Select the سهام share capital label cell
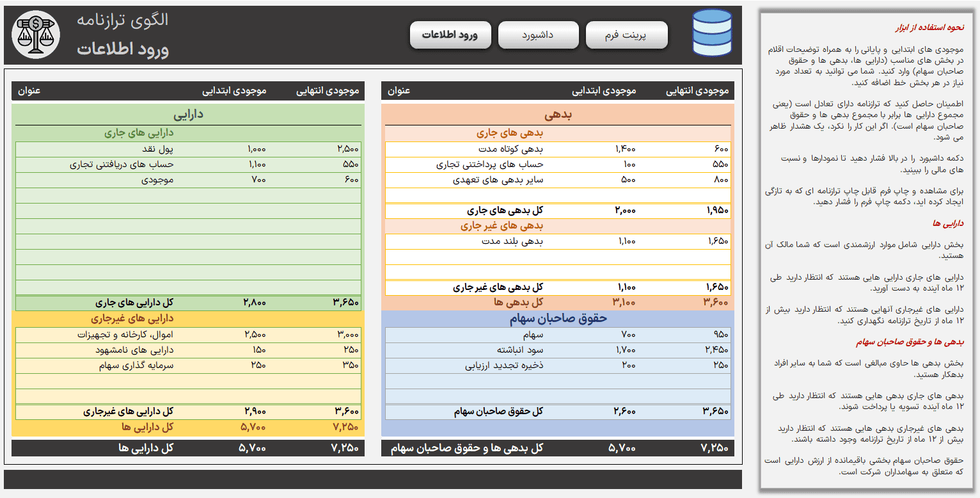 532,335
